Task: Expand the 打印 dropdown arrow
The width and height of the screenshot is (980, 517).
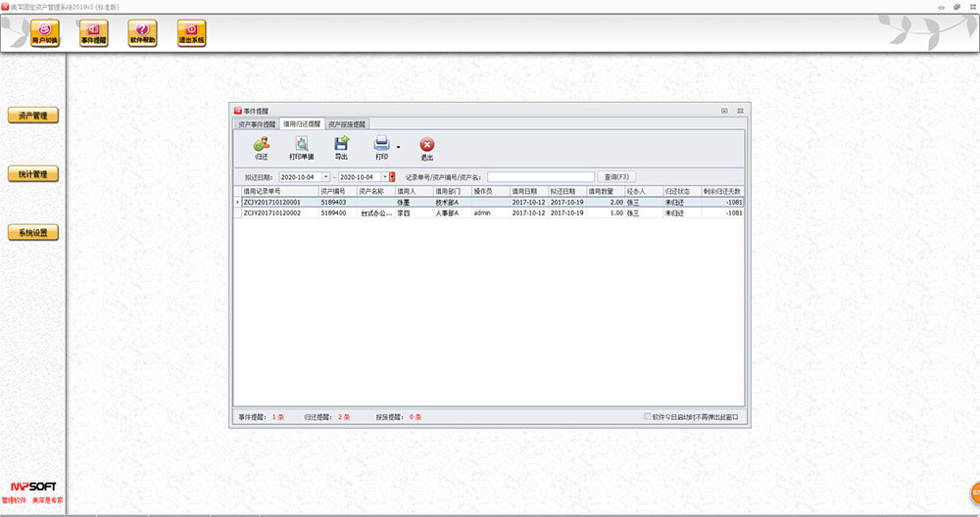Action: [x=398, y=147]
